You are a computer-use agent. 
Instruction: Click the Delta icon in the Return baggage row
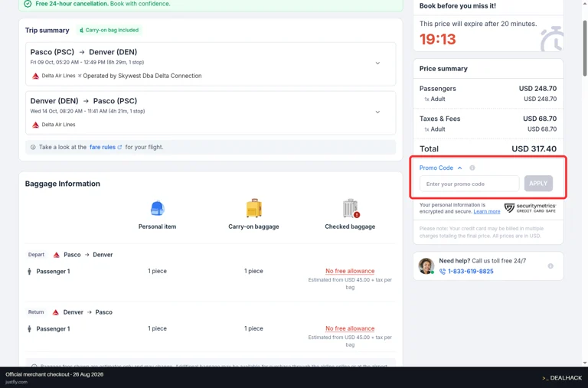55,312
